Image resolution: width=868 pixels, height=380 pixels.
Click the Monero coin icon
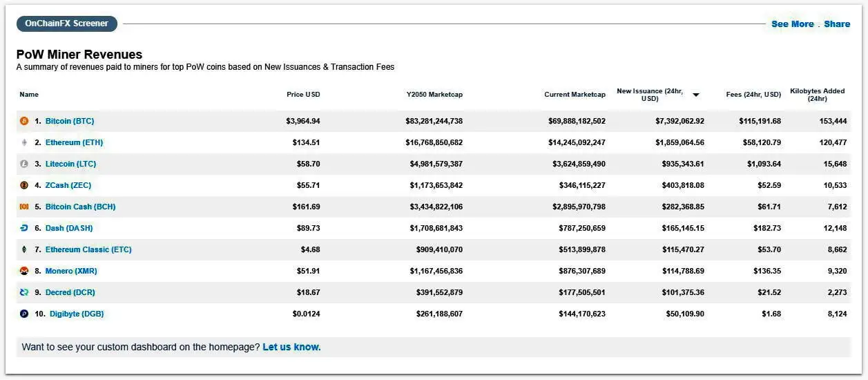click(x=24, y=271)
